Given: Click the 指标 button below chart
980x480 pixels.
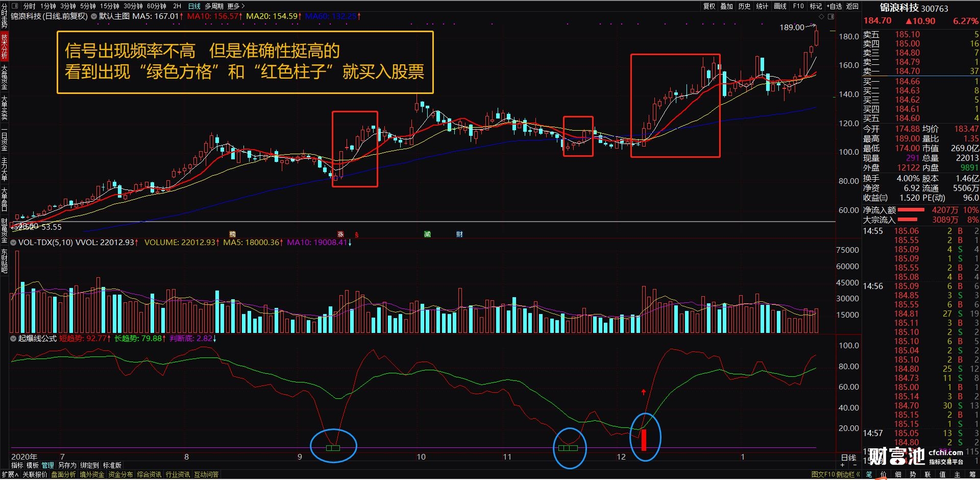Looking at the screenshot, I should coord(17,465).
